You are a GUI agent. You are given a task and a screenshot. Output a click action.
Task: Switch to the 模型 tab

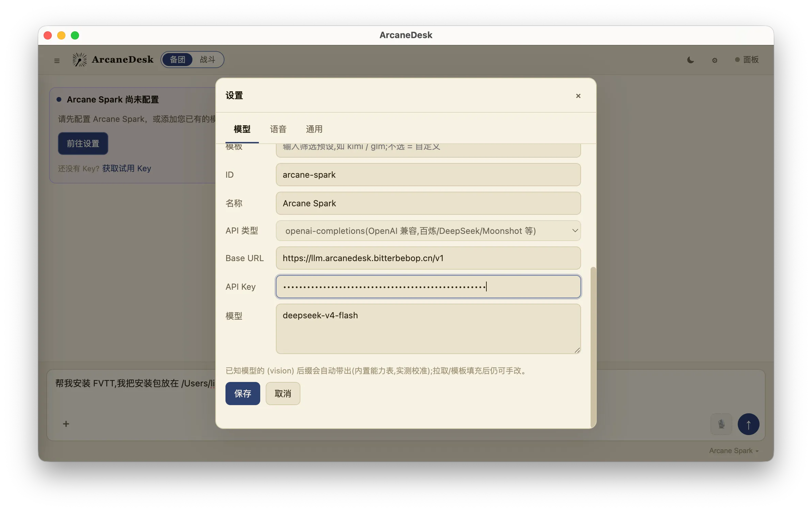pos(242,129)
